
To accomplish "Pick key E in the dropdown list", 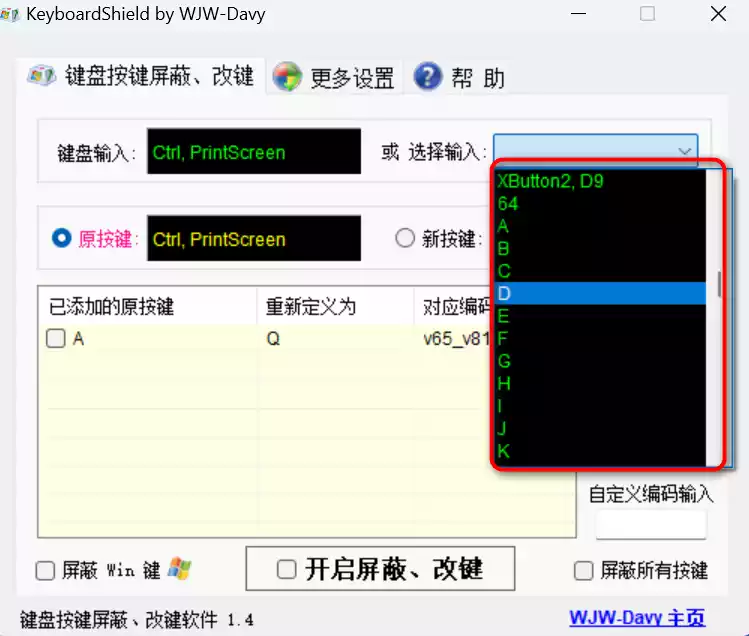I will 601,316.
